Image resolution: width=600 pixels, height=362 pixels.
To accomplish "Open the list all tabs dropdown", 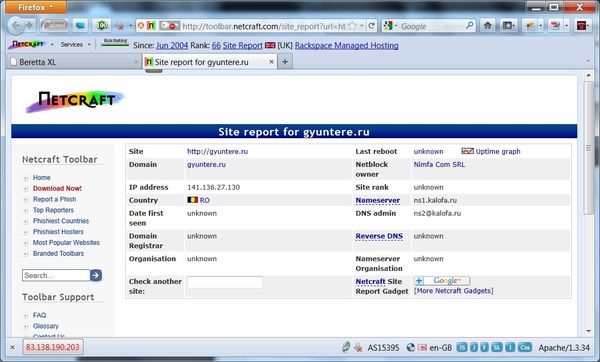I will click(588, 61).
